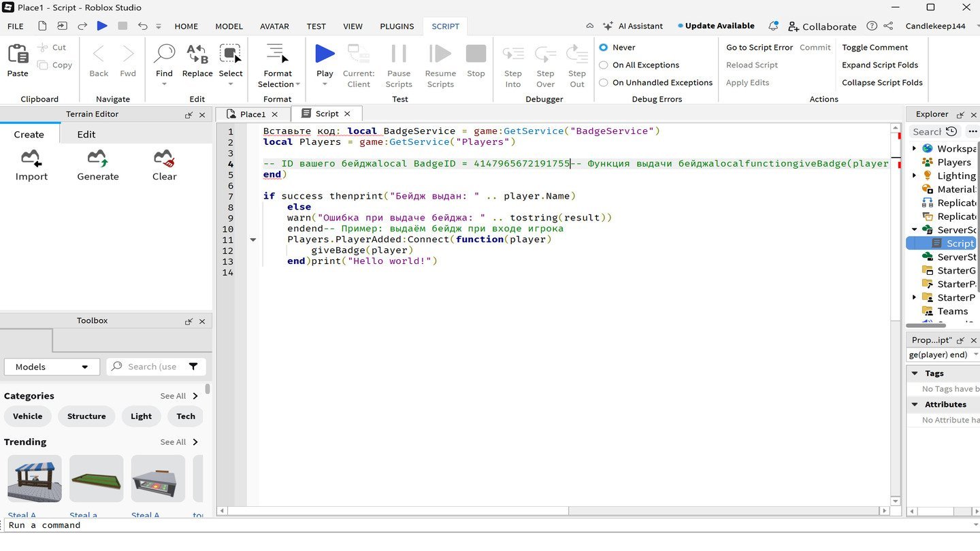Click the Format Selection icon
This screenshot has width=980, height=551.
coord(278,54)
